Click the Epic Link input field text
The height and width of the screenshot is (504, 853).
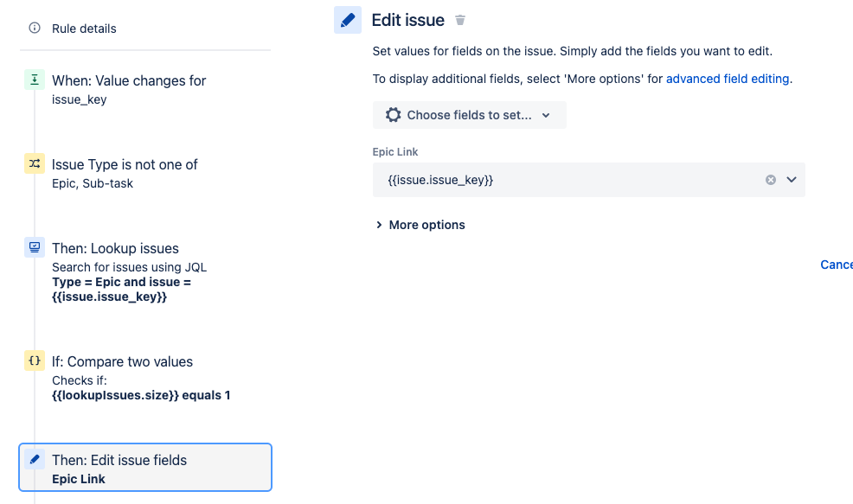[440, 180]
